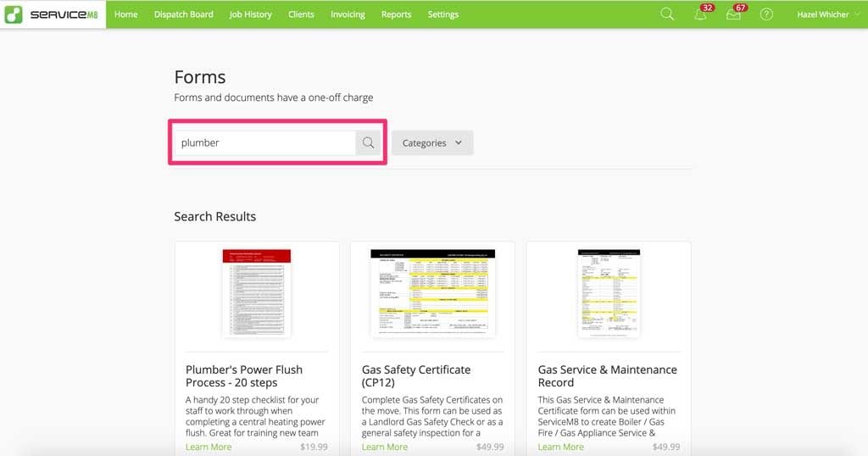
Task: Click Learn More under Gas Safety Certificate
Action: tap(385, 447)
